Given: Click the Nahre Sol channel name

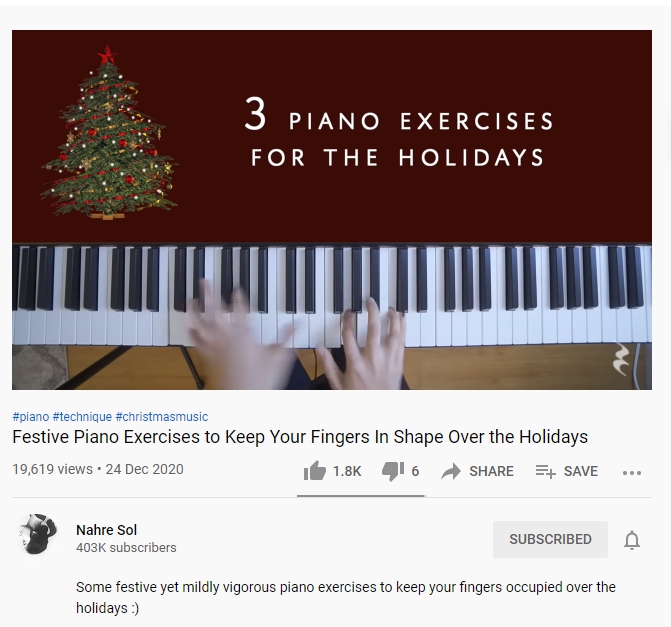Looking at the screenshot, I should (x=107, y=530).
